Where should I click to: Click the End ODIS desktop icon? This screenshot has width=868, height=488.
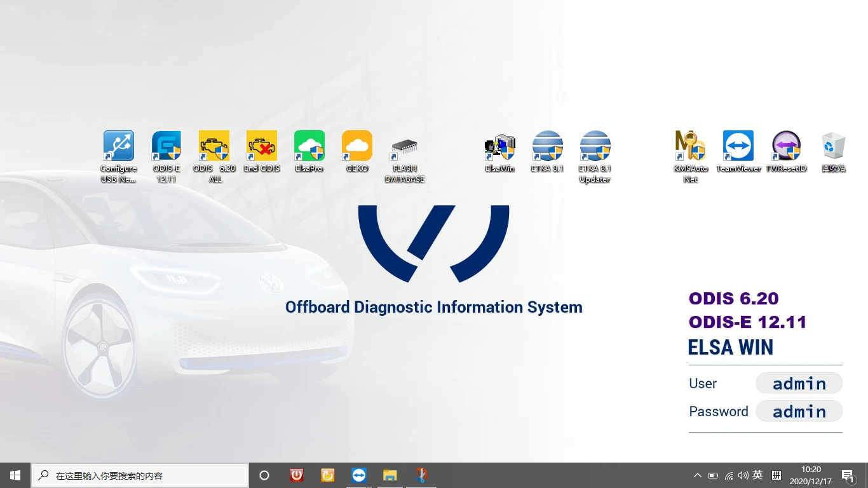262,151
